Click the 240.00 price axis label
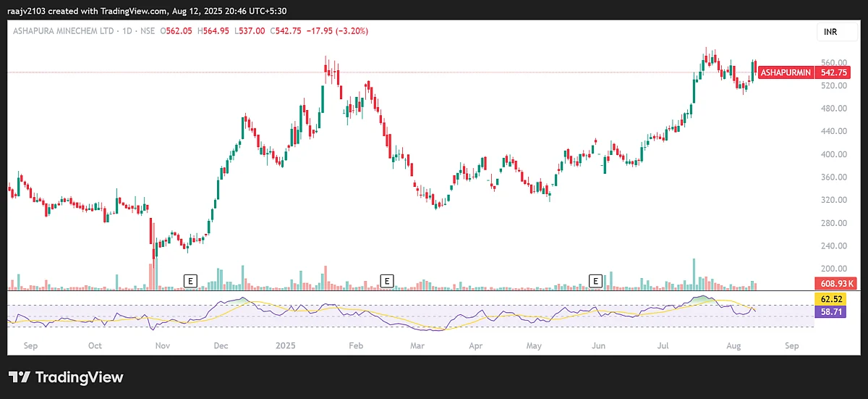Image resolution: width=868 pixels, height=399 pixels. click(x=834, y=246)
